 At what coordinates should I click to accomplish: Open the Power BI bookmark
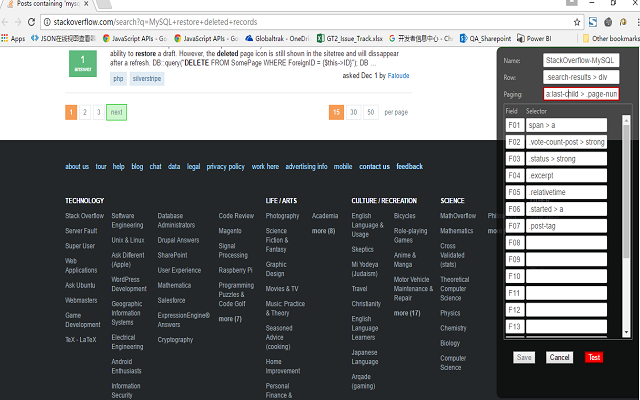(534, 38)
